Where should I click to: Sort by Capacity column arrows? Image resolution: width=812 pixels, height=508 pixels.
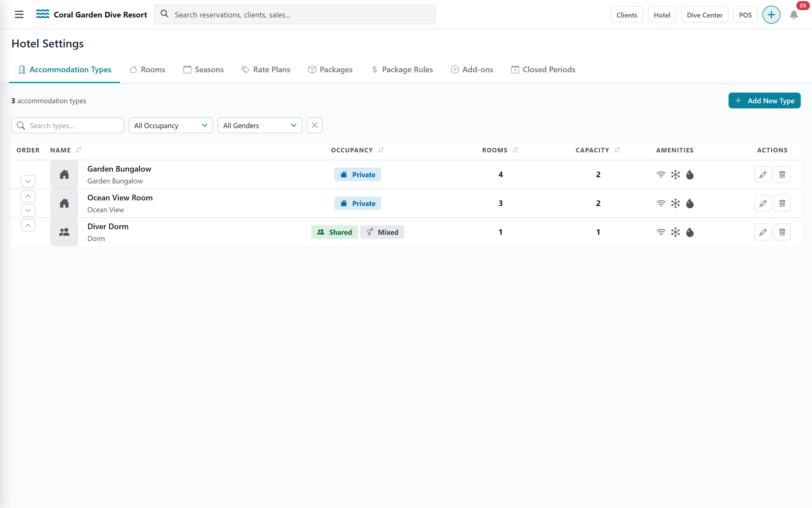[617, 150]
